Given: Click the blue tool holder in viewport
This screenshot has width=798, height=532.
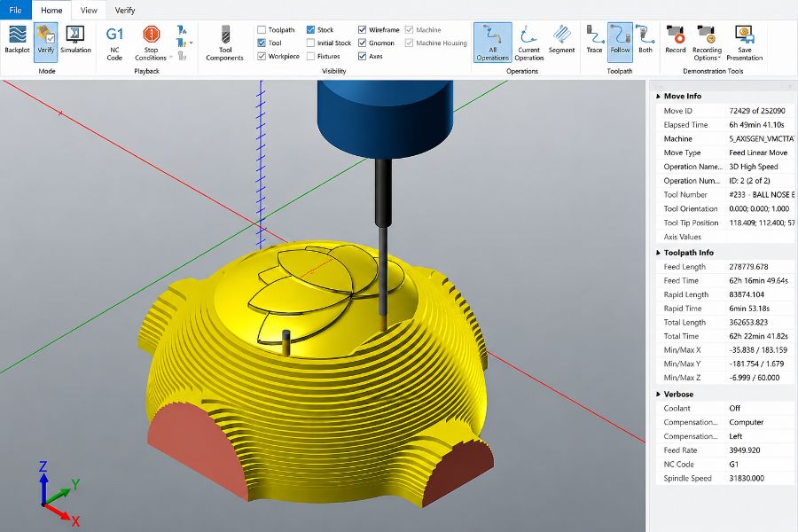Looking at the screenshot, I should tap(385, 120).
